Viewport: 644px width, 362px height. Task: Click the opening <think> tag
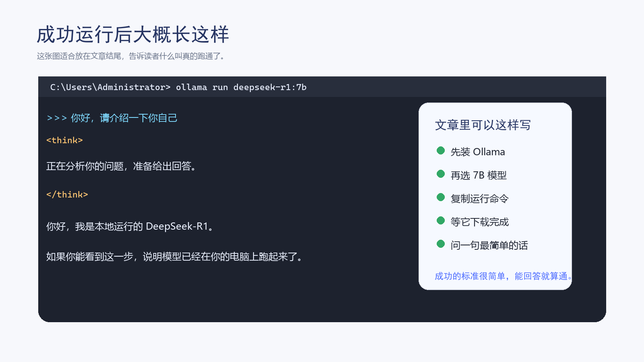64,140
